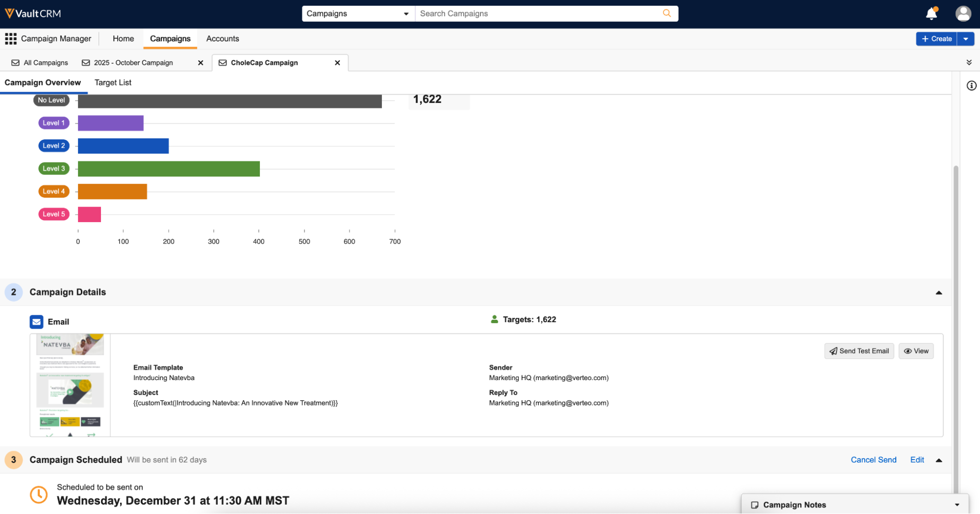Open the Accounts menu item
Screen dimensions: 980x514
point(223,39)
